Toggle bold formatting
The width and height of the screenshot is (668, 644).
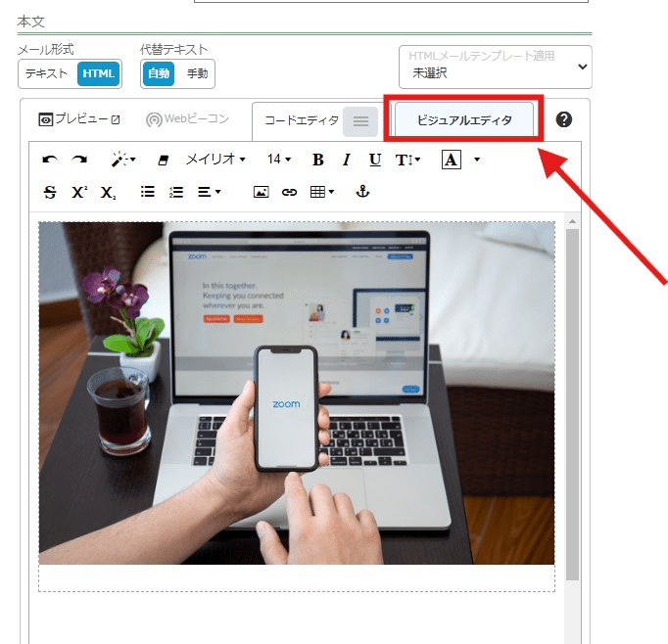pyautogui.click(x=317, y=161)
